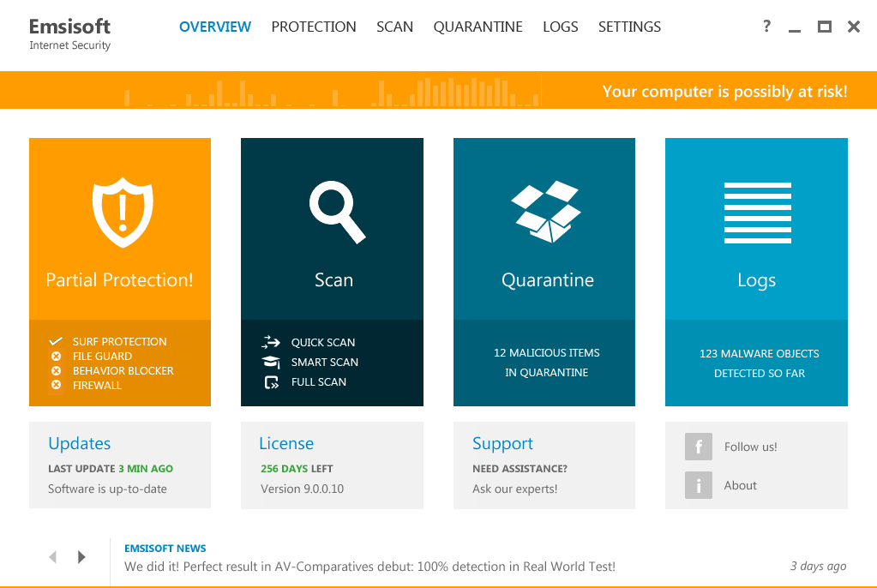Click the Facebook Follow us icon
The width and height of the screenshot is (877, 588).
pyautogui.click(x=699, y=447)
